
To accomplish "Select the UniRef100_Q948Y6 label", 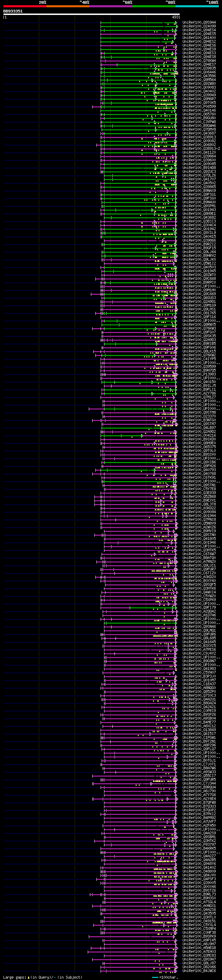I will pyautogui.click(x=199, y=864).
